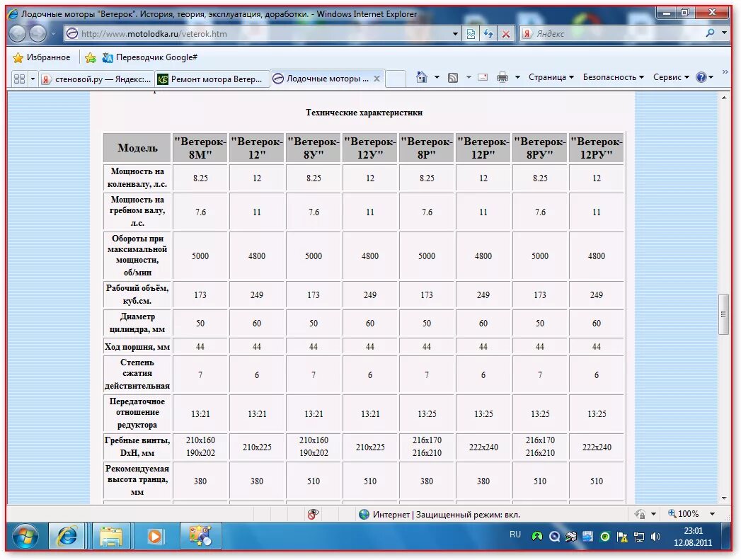
Task: Open the zoom level 100% button
Action: pyautogui.click(x=684, y=514)
